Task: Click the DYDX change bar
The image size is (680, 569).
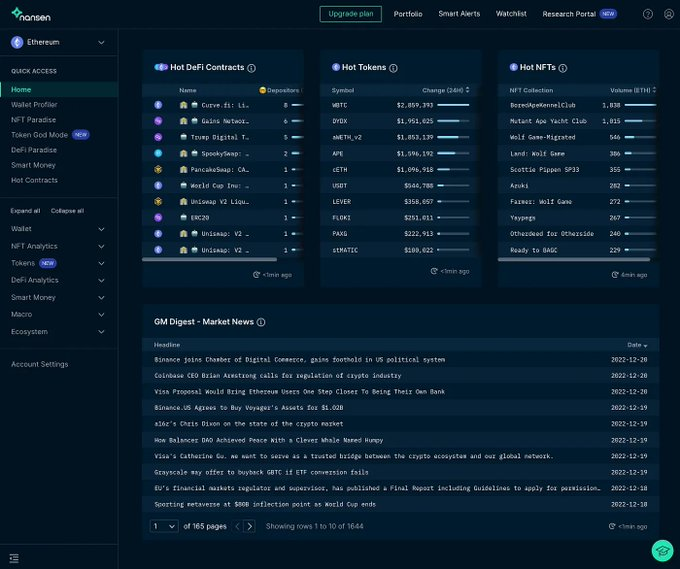Action: [x=453, y=121]
